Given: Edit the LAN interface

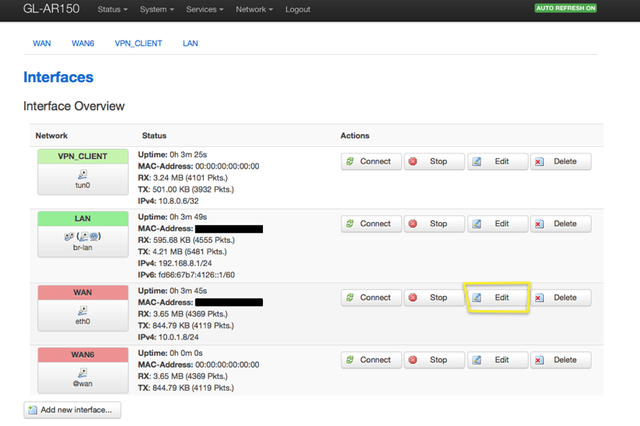Looking at the screenshot, I should [498, 224].
